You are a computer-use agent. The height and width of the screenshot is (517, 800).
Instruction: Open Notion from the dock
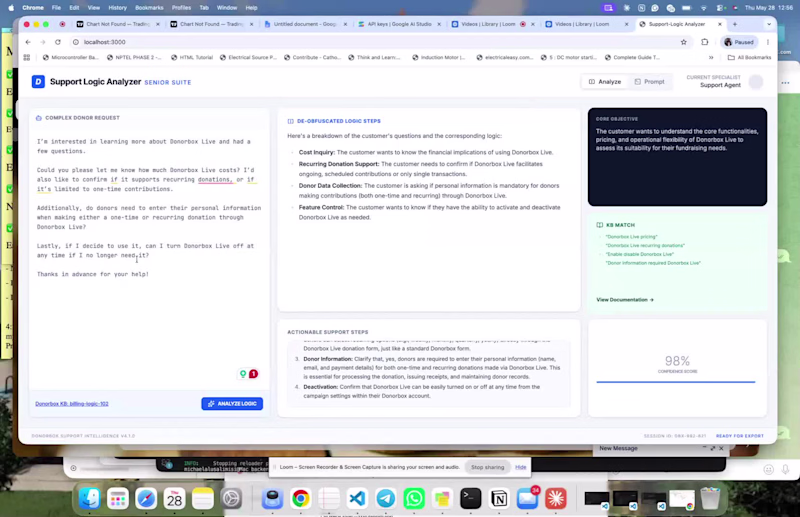pos(499,498)
